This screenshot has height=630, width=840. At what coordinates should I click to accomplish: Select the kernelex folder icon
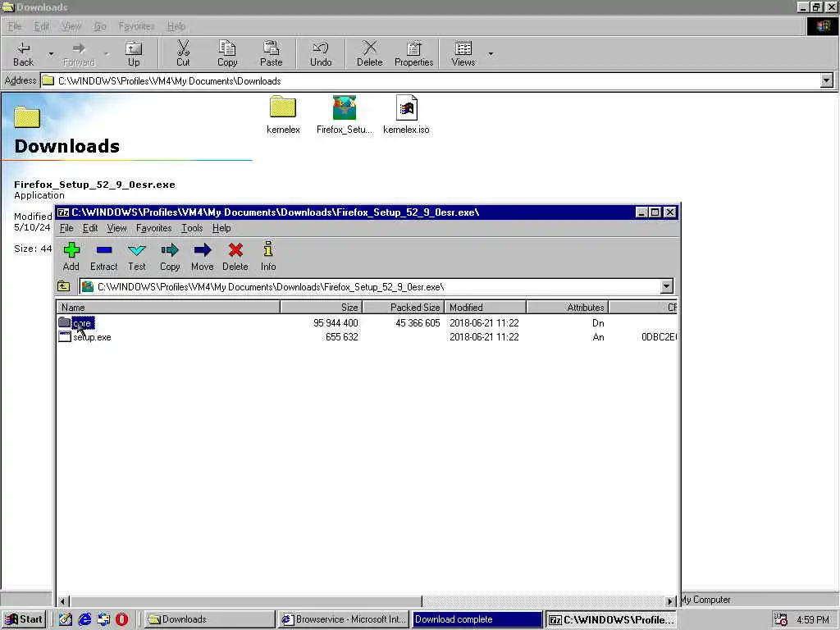283,114
